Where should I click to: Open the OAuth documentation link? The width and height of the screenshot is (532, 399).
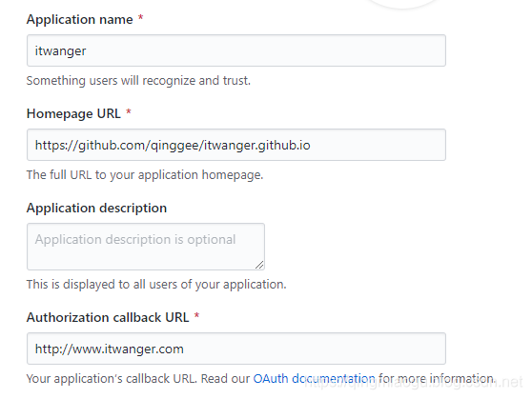[x=315, y=378]
